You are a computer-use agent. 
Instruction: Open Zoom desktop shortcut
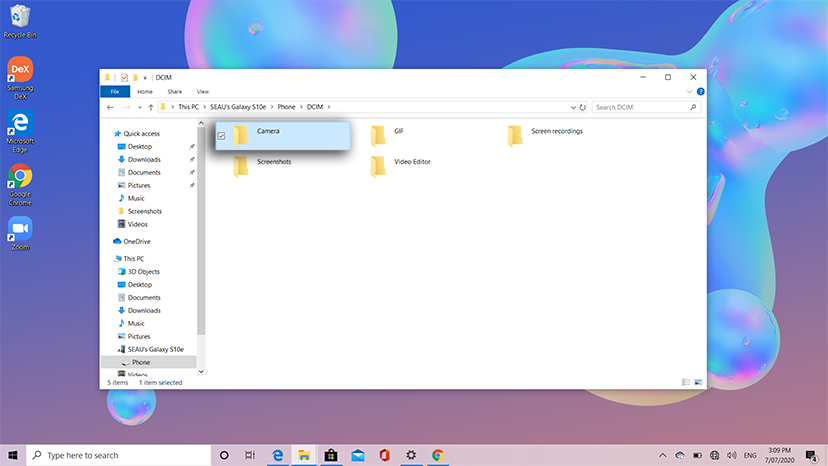point(20,234)
